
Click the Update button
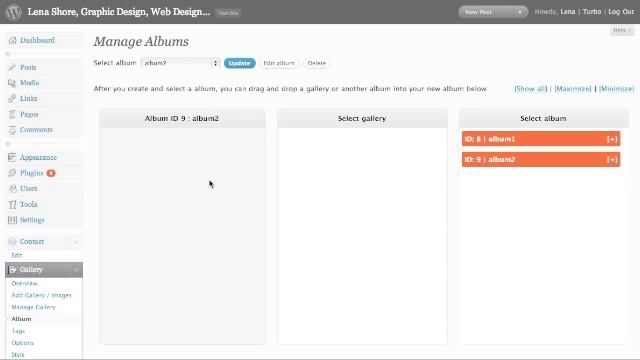240,63
